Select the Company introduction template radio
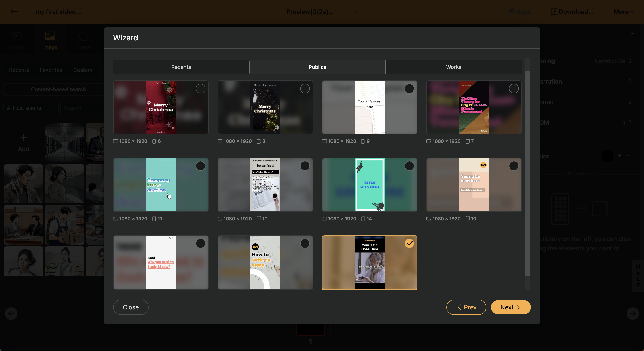 (x=200, y=166)
